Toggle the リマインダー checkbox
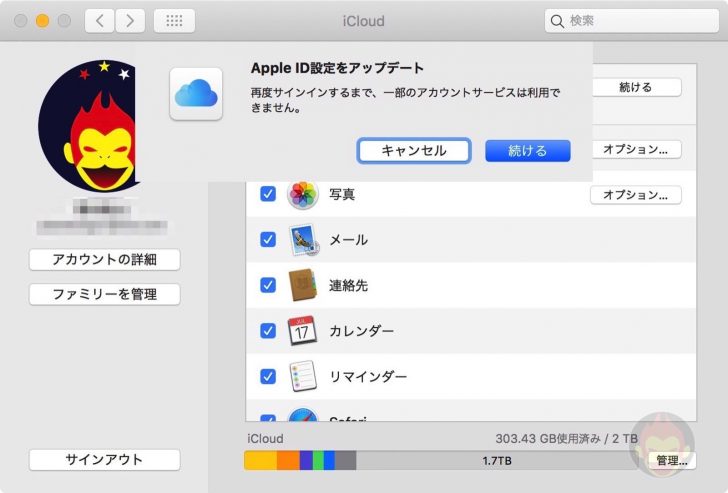728x493 pixels. pos(268,376)
